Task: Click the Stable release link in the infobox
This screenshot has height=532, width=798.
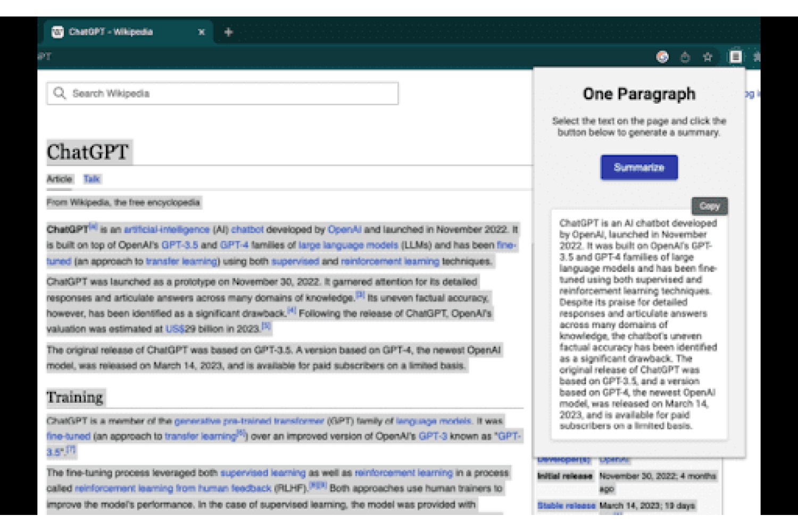Action: [566, 505]
